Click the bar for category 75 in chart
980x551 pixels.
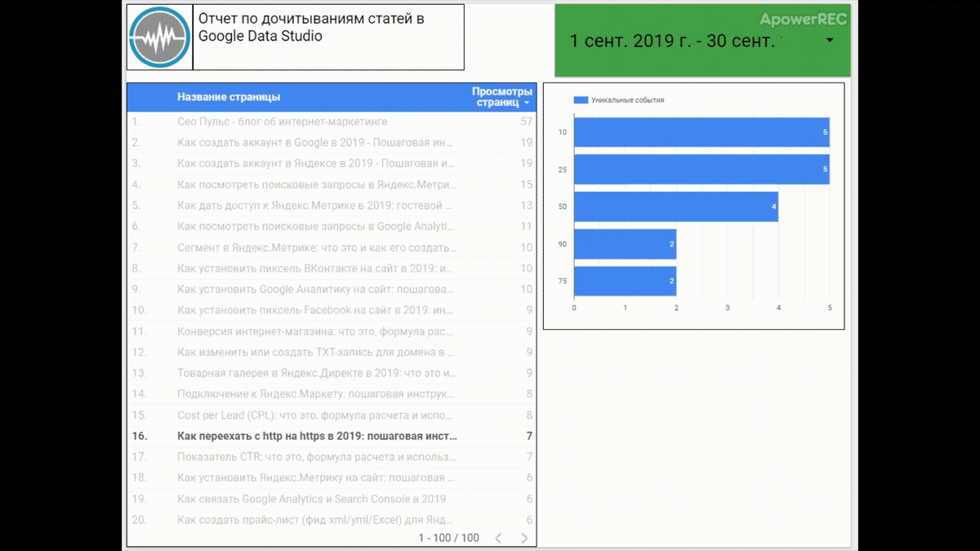625,281
